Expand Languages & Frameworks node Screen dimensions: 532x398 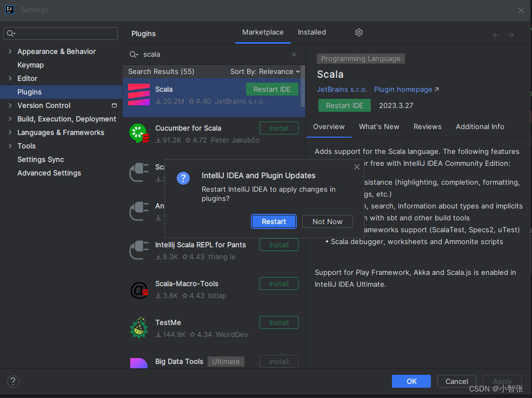click(10, 132)
